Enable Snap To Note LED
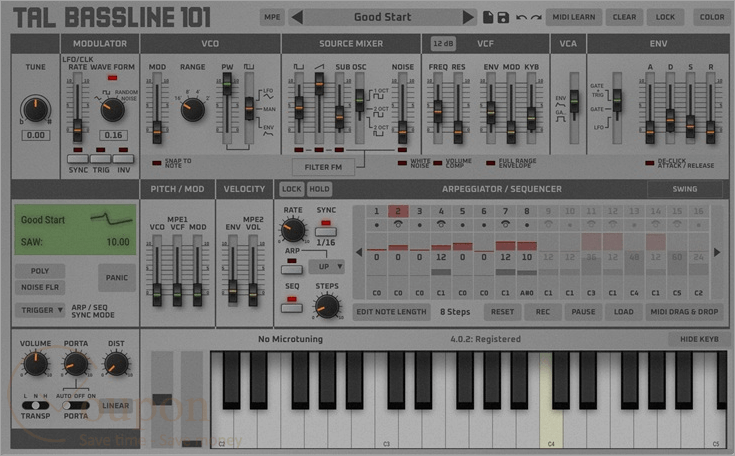The image size is (735, 456). click(x=157, y=163)
